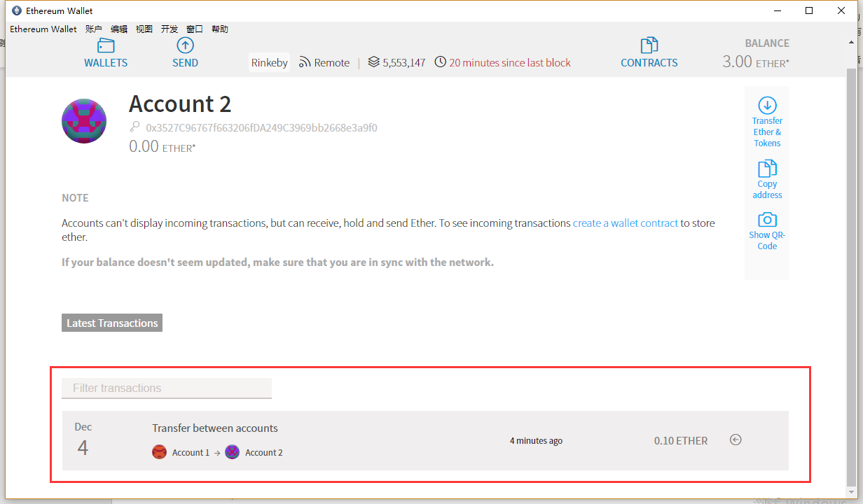Click key icon beside account address
This screenshot has width=863, height=504.
(x=134, y=127)
